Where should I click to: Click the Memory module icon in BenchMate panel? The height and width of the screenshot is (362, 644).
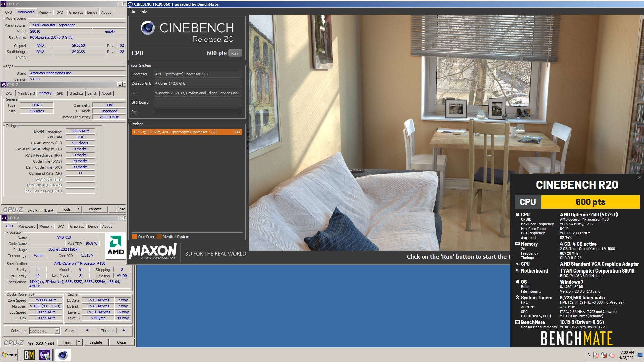pyautogui.click(x=517, y=244)
